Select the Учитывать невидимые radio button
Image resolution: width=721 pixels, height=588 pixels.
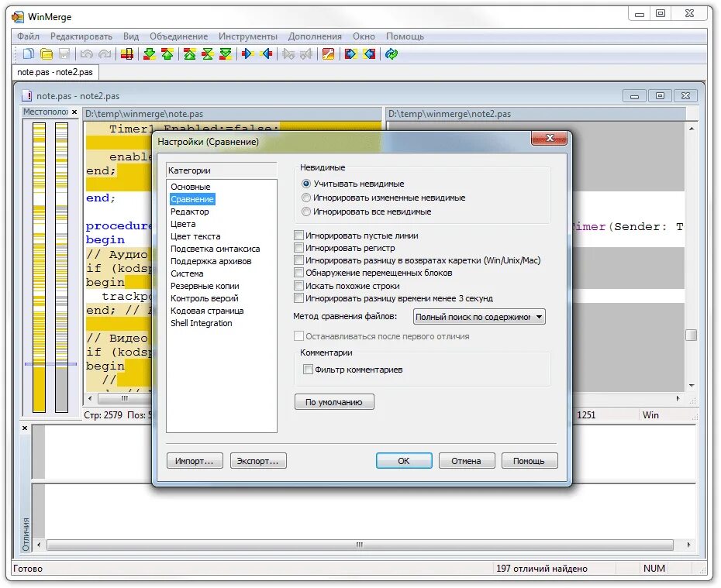click(x=305, y=184)
